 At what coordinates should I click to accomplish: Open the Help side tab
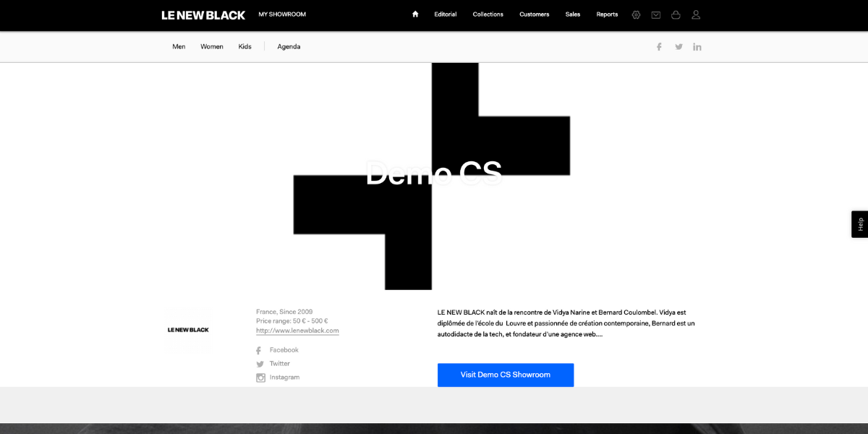coord(859,224)
